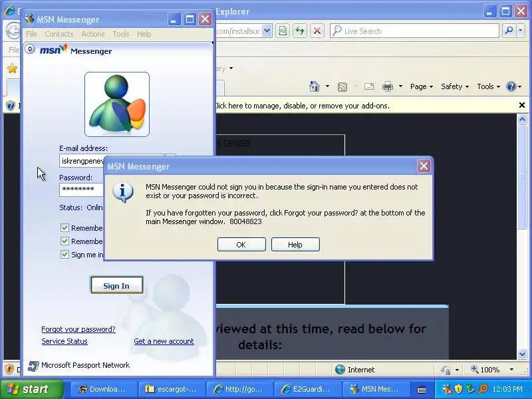Click the Print icon in Internet Explorer
The image size is (532, 399).
pyautogui.click(x=388, y=86)
